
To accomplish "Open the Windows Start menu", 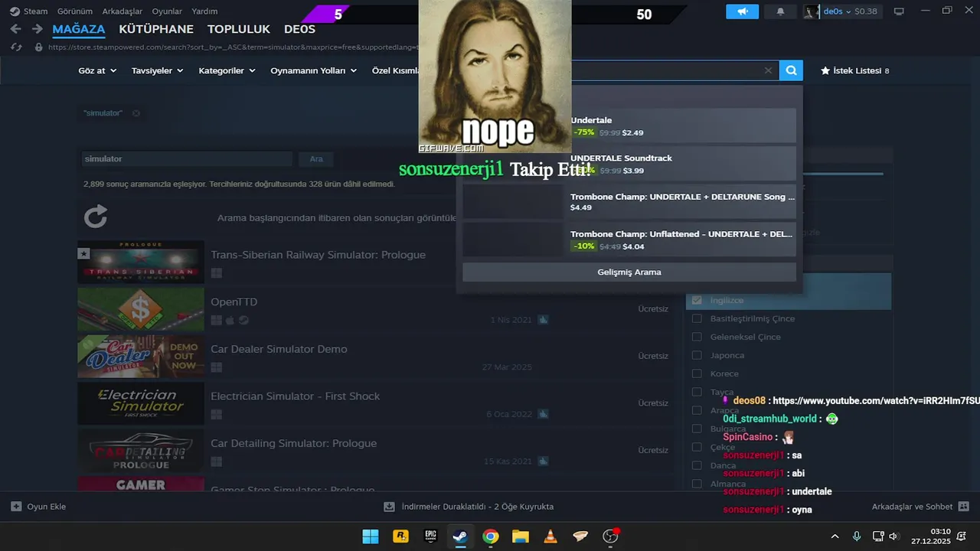I will point(370,536).
